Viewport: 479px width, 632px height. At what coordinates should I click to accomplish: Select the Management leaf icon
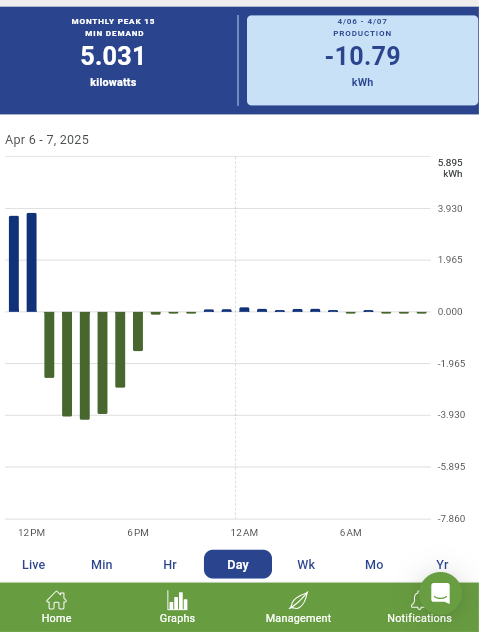(x=298, y=601)
